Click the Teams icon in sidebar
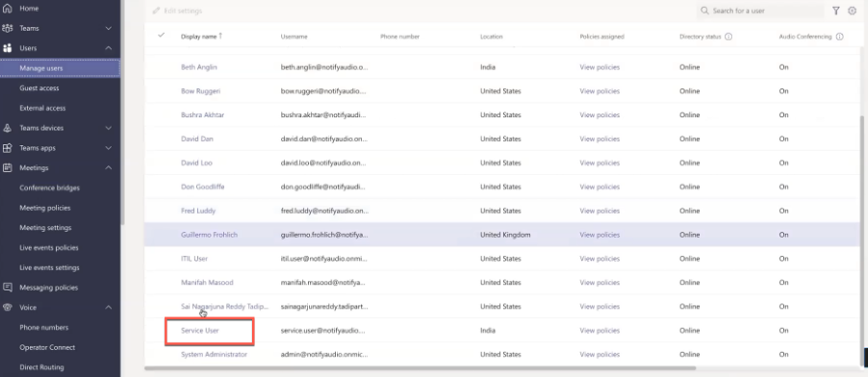Image resolution: width=868 pixels, height=377 pixels. pyautogui.click(x=7, y=28)
